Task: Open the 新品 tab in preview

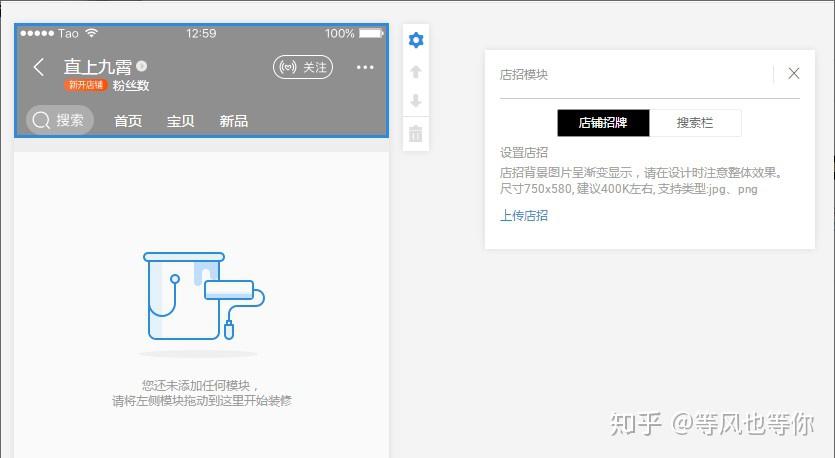Action: (234, 121)
